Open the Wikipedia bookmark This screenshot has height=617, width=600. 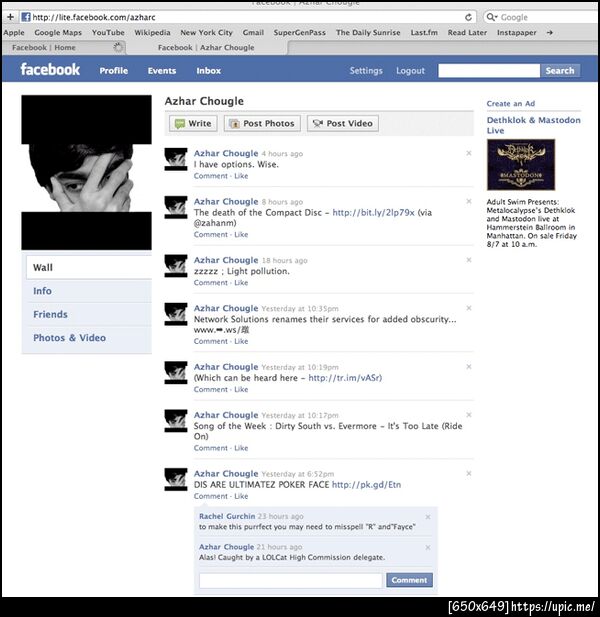click(x=152, y=33)
